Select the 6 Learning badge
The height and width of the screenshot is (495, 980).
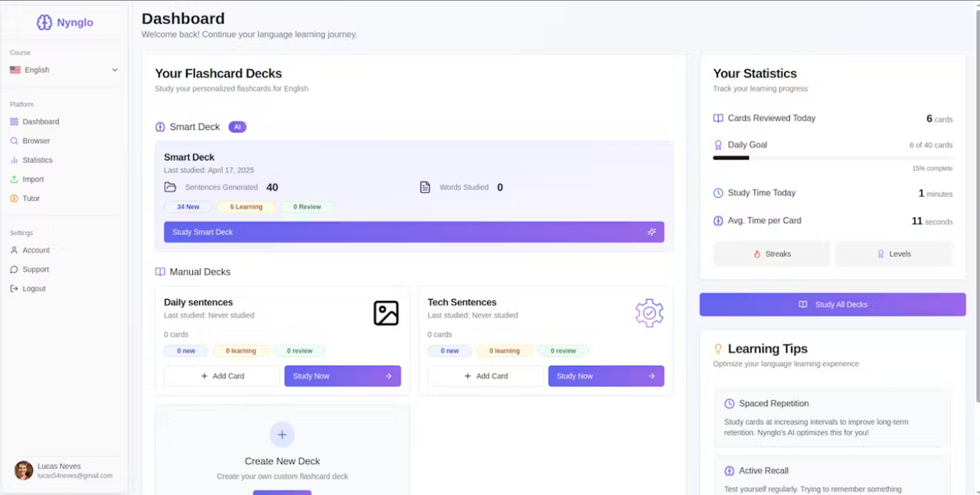coord(246,207)
